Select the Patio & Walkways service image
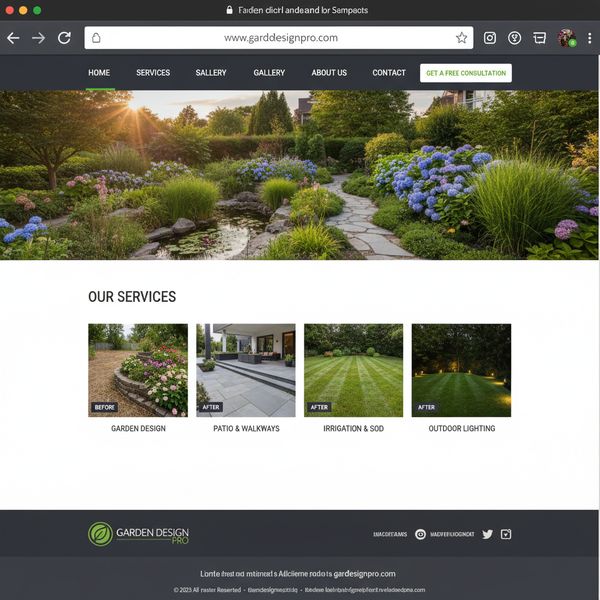Viewport: 600px width, 600px height. click(x=246, y=369)
